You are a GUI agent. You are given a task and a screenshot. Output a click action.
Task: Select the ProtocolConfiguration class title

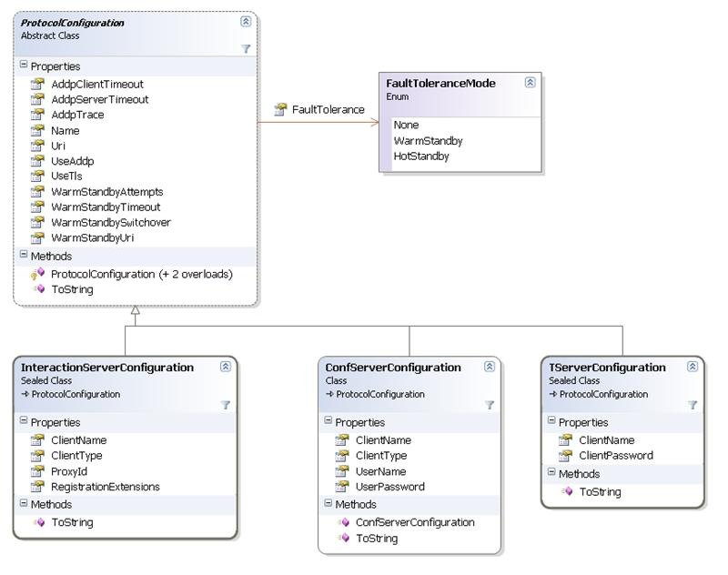click(x=73, y=23)
